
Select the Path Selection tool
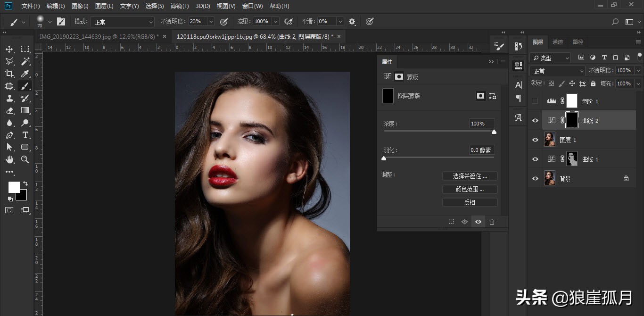point(9,147)
